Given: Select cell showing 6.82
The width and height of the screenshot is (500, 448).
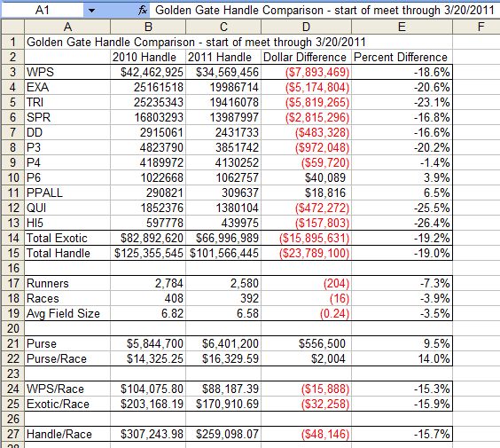Looking at the screenshot, I should point(148,313).
